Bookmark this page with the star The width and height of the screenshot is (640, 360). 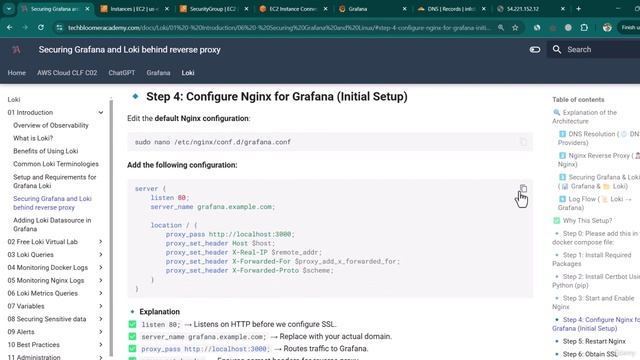pos(515,27)
